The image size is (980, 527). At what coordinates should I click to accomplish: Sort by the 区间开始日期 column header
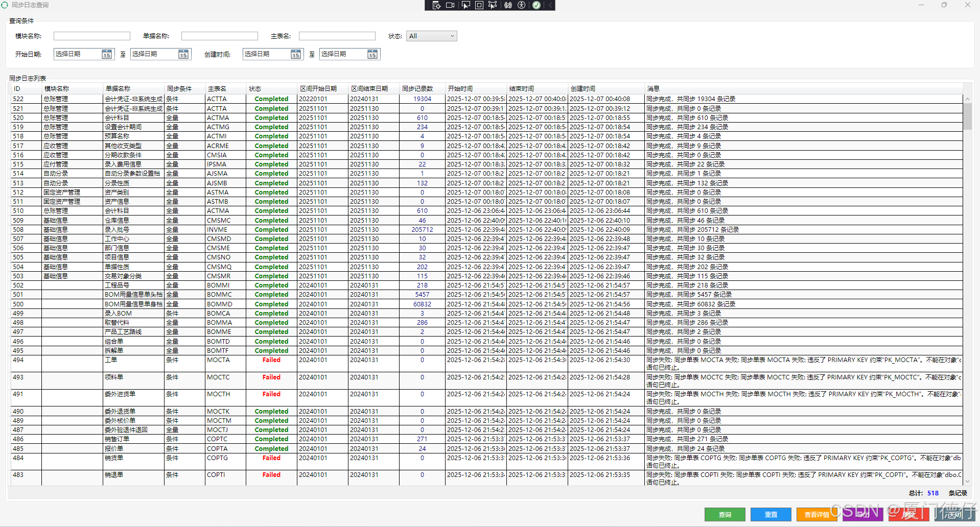[x=323, y=88]
